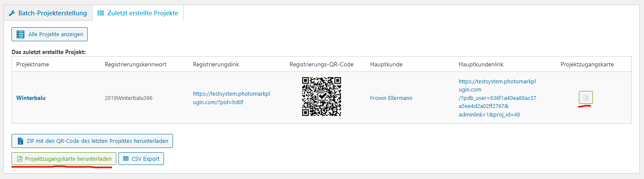Click the registration QR code image
The image size is (644, 179).
click(x=322, y=97)
